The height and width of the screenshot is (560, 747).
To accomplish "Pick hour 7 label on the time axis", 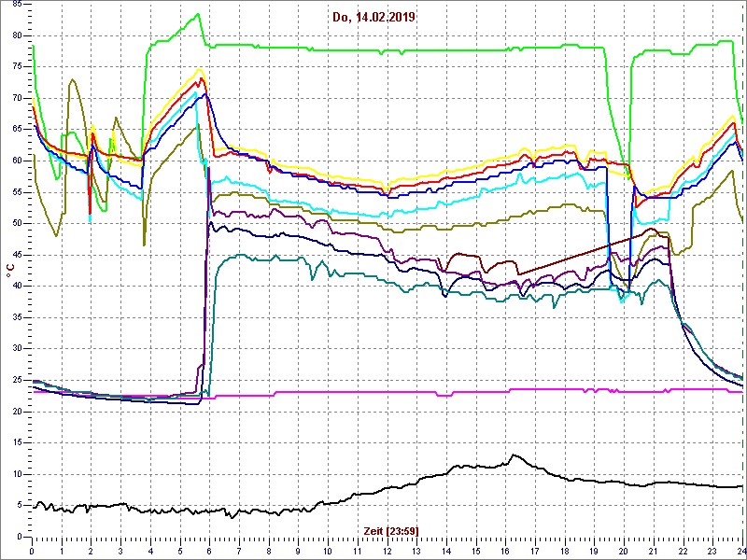I will click(x=239, y=550).
